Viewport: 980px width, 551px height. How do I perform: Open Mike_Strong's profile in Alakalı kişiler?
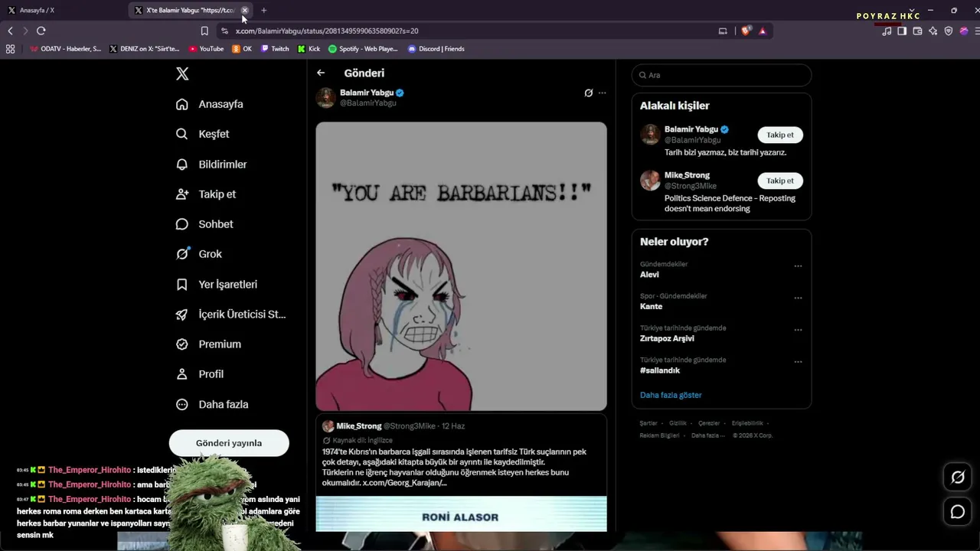687,175
